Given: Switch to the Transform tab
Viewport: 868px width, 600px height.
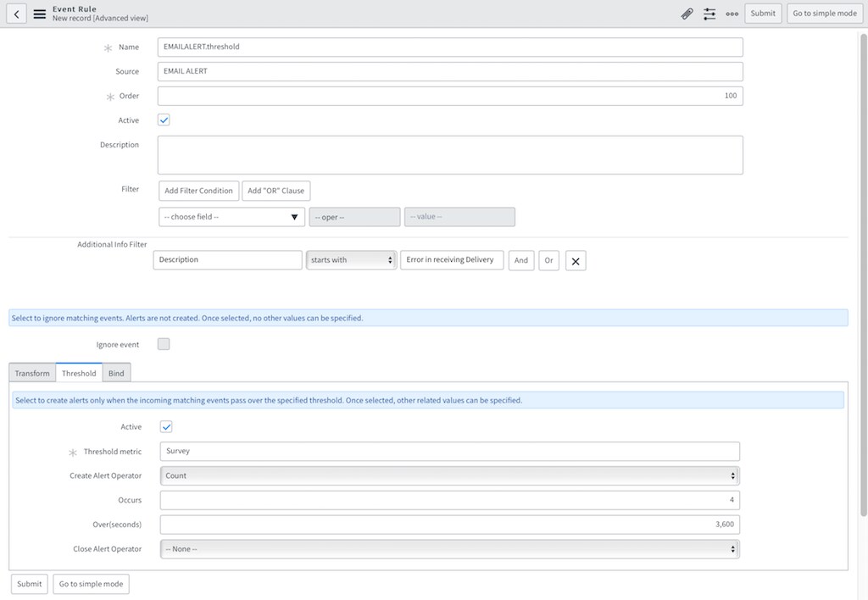Looking at the screenshot, I should [x=32, y=373].
